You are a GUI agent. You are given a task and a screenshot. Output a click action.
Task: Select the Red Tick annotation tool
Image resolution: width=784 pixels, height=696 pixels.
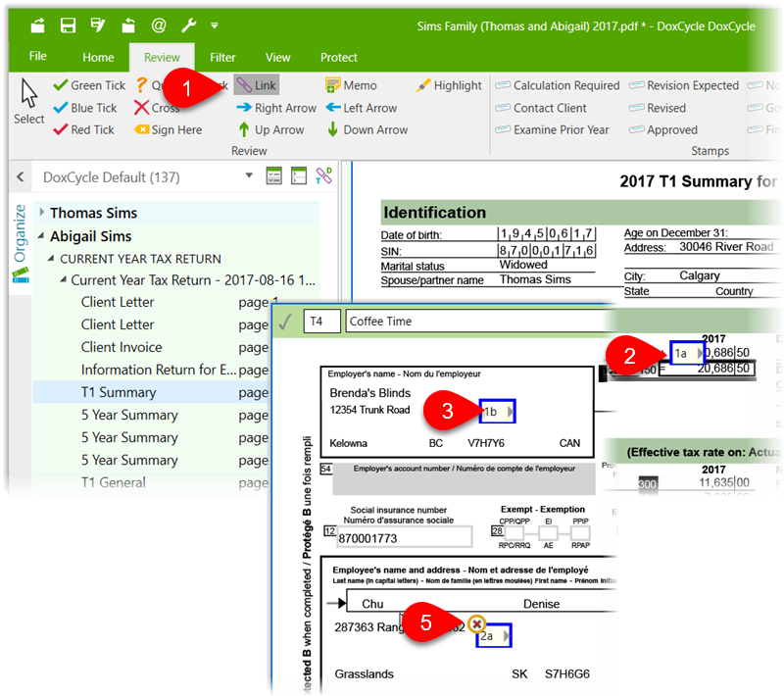coord(84,130)
